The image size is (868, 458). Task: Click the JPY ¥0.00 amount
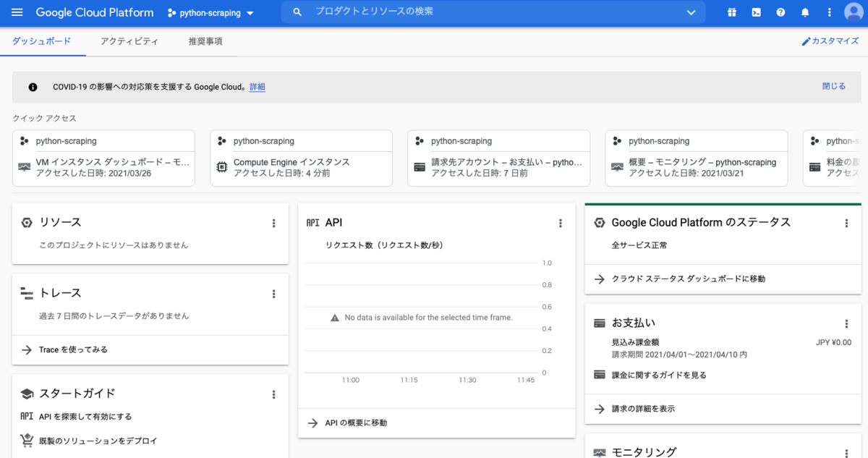pyautogui.click(x=833, y=342)
